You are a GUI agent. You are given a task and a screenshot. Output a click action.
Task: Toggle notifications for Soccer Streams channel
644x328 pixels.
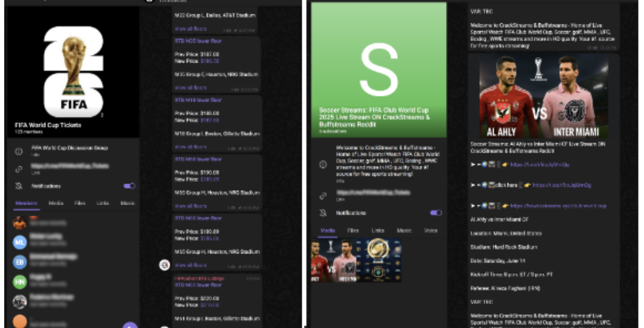[436, 213]
